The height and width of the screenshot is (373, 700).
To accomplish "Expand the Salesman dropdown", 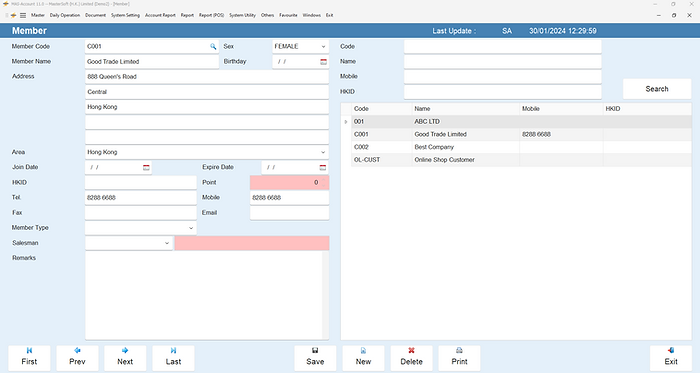I will [167, 243].
